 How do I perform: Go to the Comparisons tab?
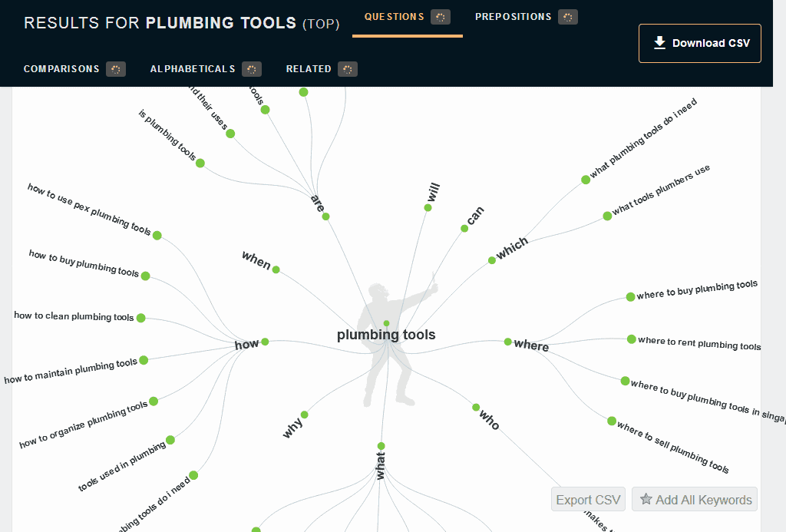[61, 69]
